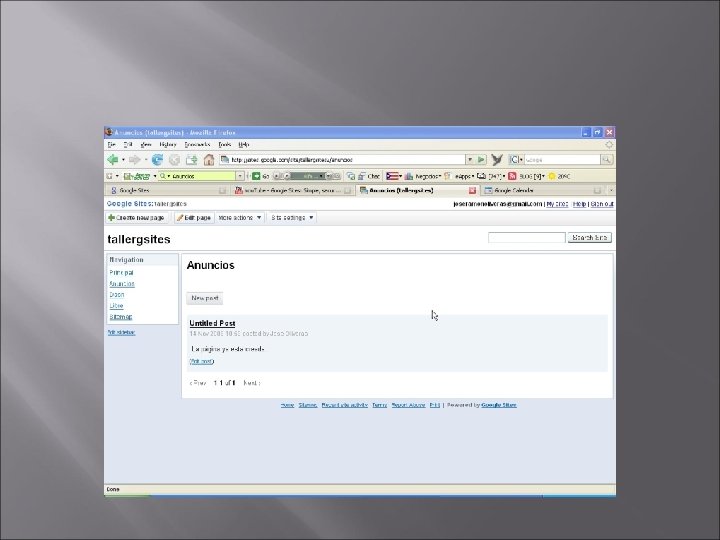Close the Anuncios tab with the red X
Screen dimensions: 720x540
[472, 190]
